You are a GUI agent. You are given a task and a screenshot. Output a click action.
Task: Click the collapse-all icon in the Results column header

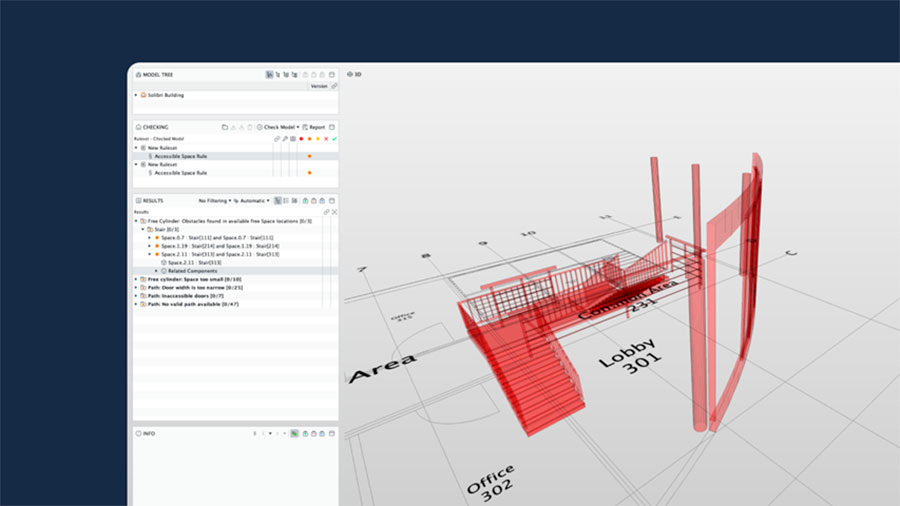pos(334,212)
